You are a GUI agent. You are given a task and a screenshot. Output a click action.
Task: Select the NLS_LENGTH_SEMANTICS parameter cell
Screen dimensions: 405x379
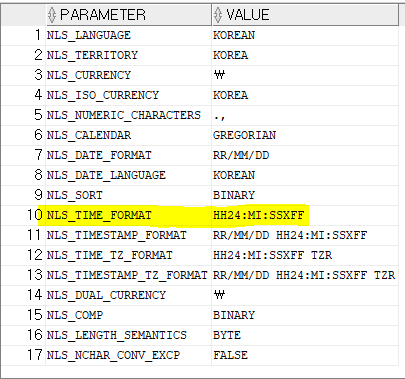click(x=129, y=335)
